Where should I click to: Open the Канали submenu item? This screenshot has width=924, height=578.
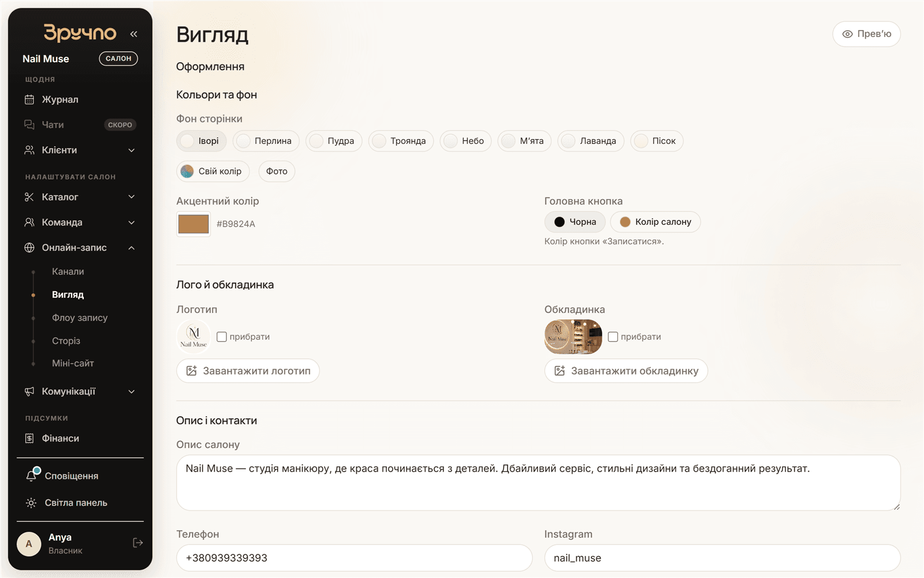coord(68,272)
